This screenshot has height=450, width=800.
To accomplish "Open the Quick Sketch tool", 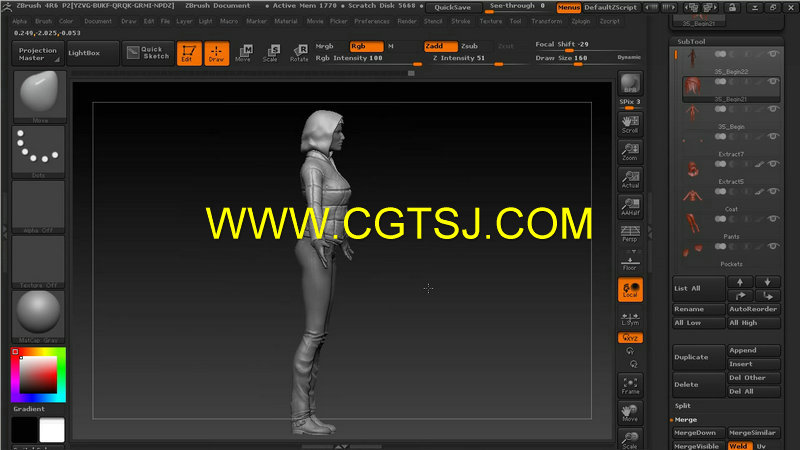I will click(x=148, y=53).
